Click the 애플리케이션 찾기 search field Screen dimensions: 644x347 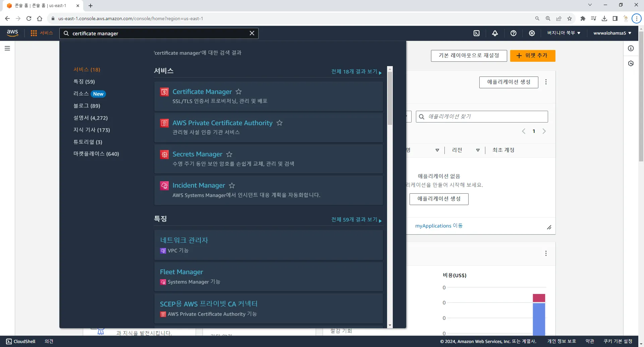pos(482,117)
